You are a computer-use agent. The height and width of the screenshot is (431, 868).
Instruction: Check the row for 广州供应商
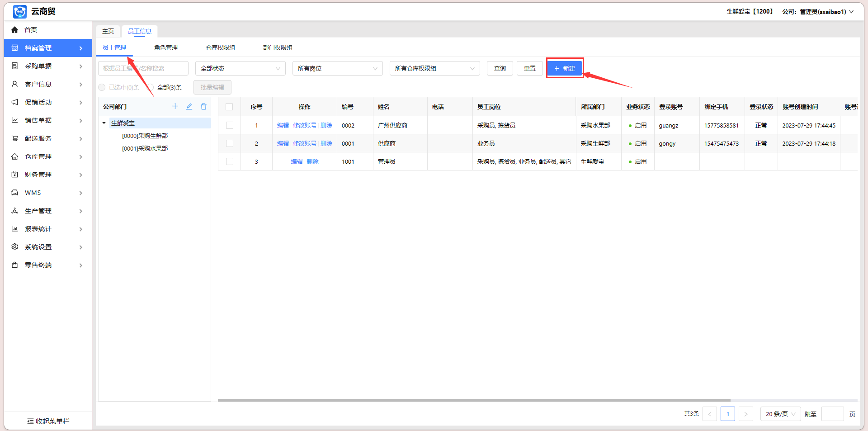coord(230,125)
